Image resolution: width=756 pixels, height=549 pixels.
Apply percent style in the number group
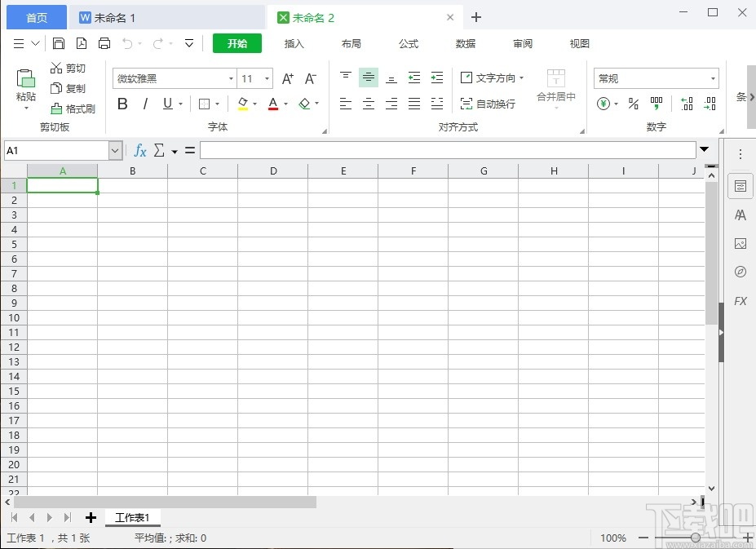click(x=633, y=104)
